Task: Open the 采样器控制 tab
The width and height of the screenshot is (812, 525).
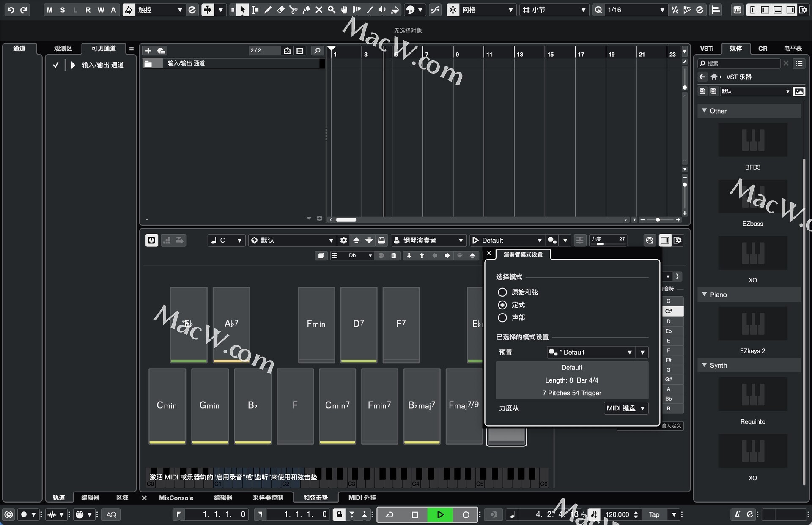Action: pyautogui.click(x=268, y=498)
